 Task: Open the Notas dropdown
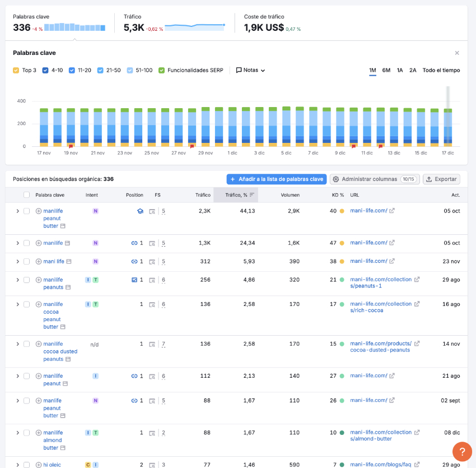pos(250,70)
